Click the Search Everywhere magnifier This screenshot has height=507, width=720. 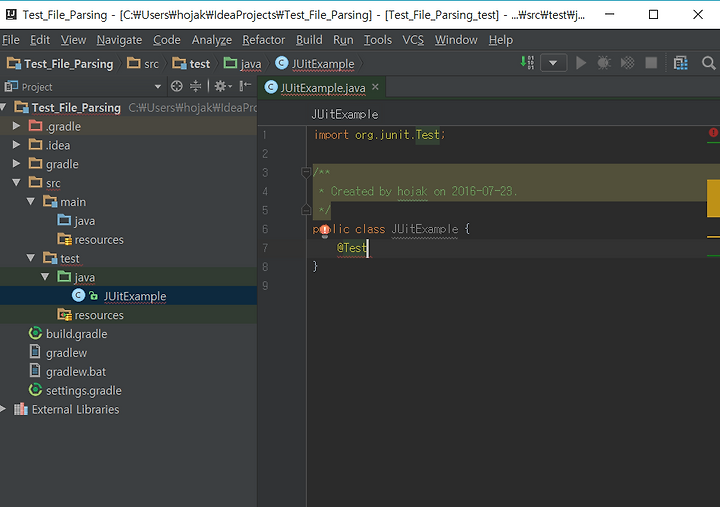coord(709,63)
